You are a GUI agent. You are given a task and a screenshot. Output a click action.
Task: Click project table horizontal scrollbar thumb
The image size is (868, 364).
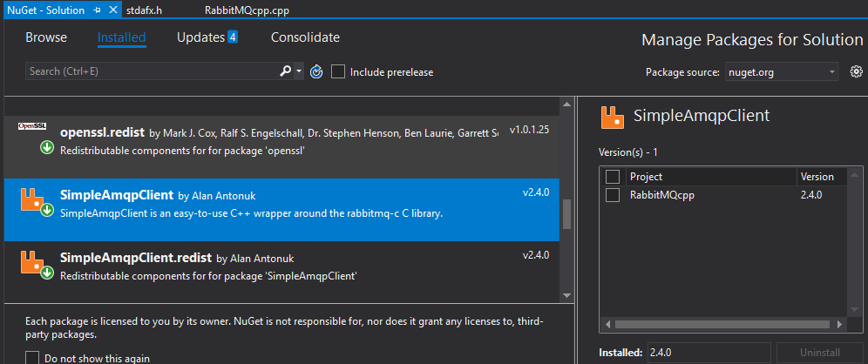coord(722,324)
